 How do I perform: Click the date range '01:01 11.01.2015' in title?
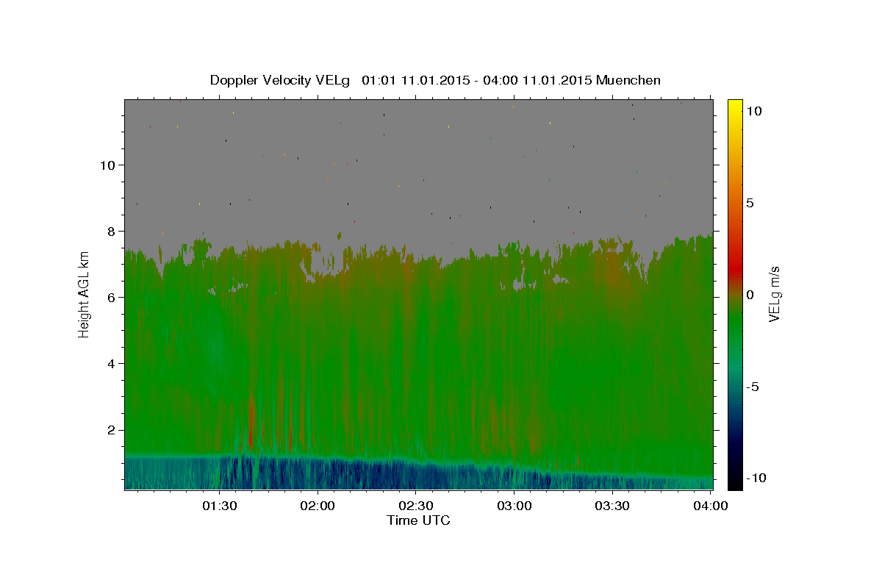[415, 80]
